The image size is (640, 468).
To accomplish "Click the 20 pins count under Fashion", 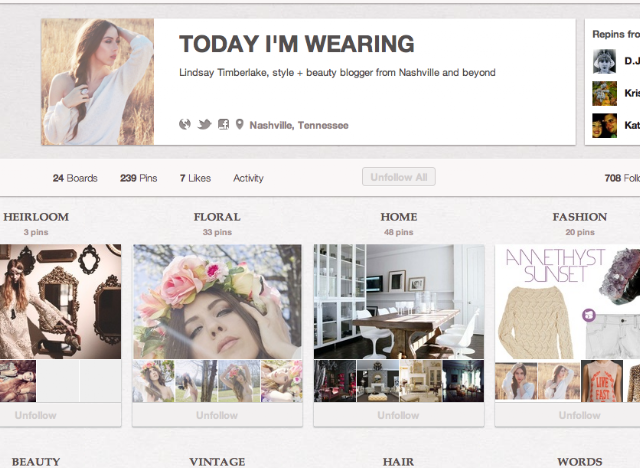I will click(x=580, y=232).
